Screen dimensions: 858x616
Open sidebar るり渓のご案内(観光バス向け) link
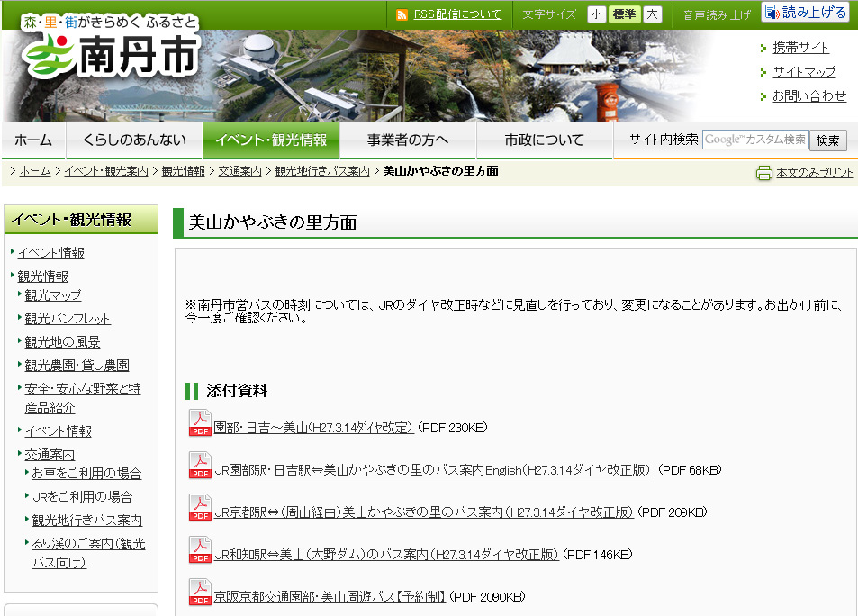click(x=88, y=553)
